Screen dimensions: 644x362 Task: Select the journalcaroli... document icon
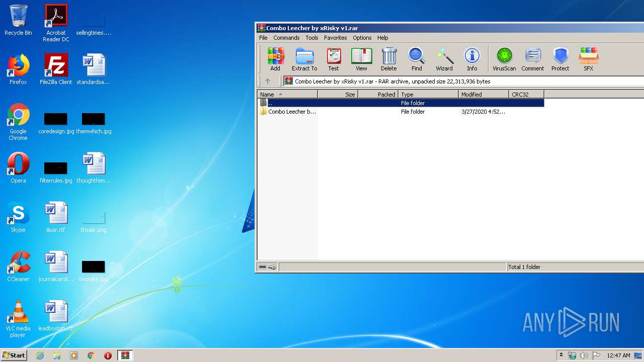56,266
